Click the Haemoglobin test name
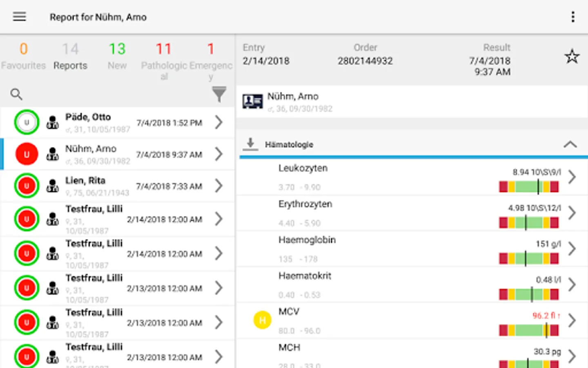This screenshot has width=588, height=368. 307,240
